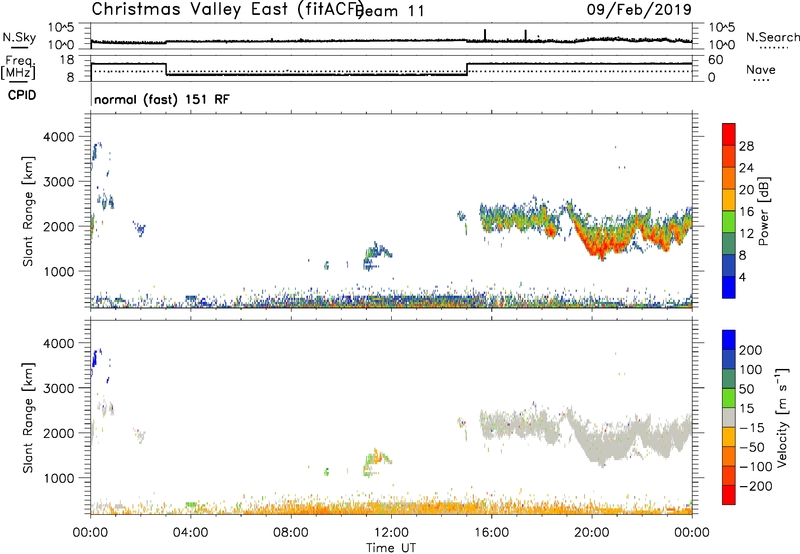This screenshot has width=800, height=554.
Task: Select the CPID label
Action: 22,95
